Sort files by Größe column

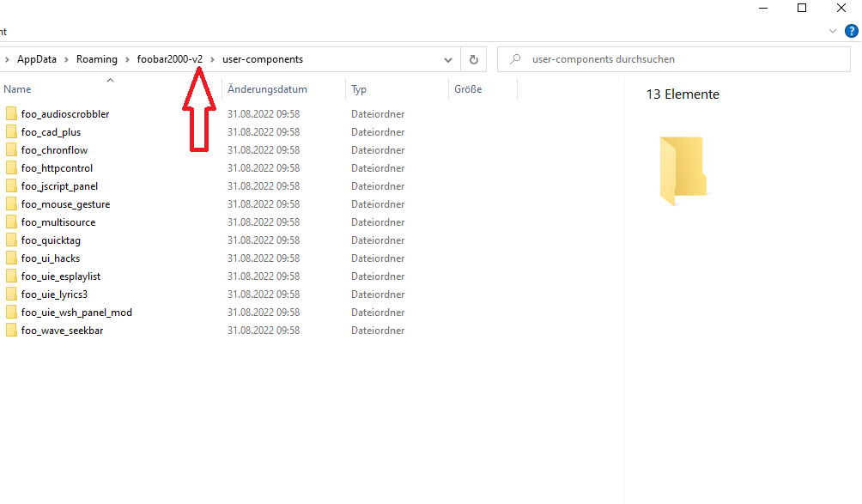pyautogui.click(x=468, y=89)
